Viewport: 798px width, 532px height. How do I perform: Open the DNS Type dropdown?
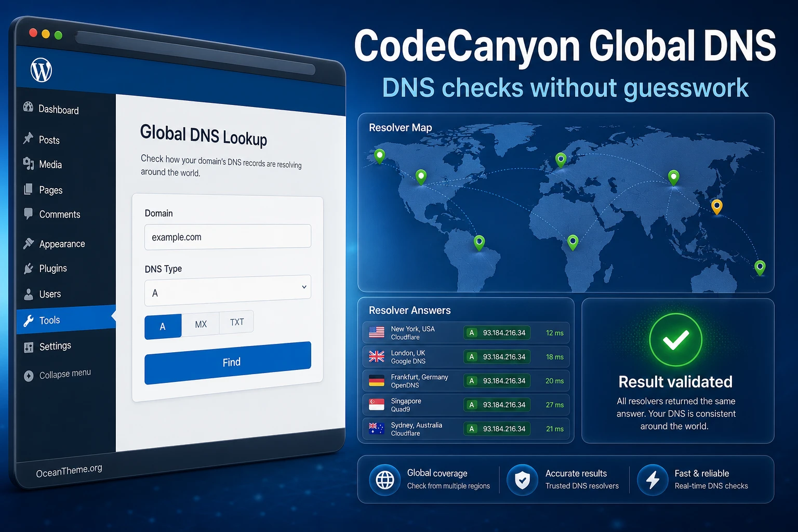click(228, 290)
